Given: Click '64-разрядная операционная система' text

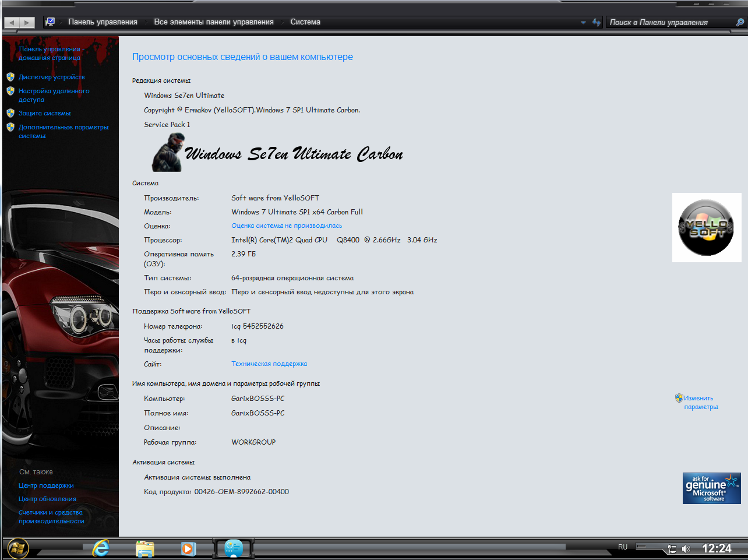Looking at the screenshot, I should point(292,279).
